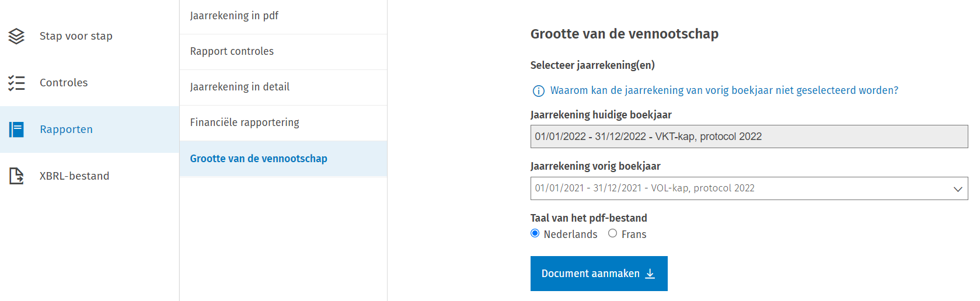Click the info circle icon

click(539, 91)
